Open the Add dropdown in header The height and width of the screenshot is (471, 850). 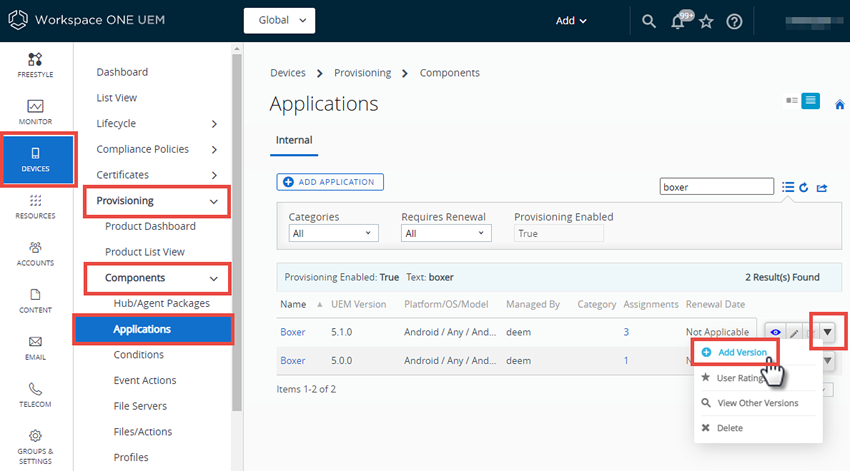[x=571, y=21]
